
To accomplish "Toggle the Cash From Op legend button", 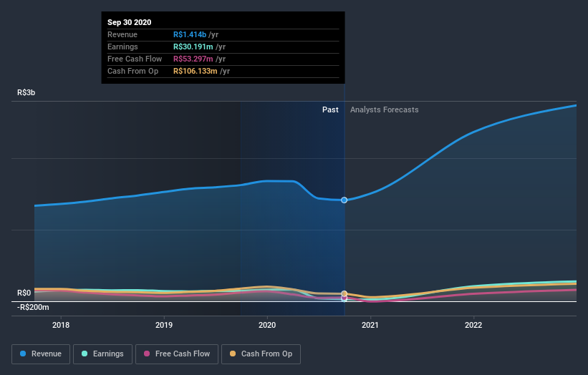I will (261, 354).
